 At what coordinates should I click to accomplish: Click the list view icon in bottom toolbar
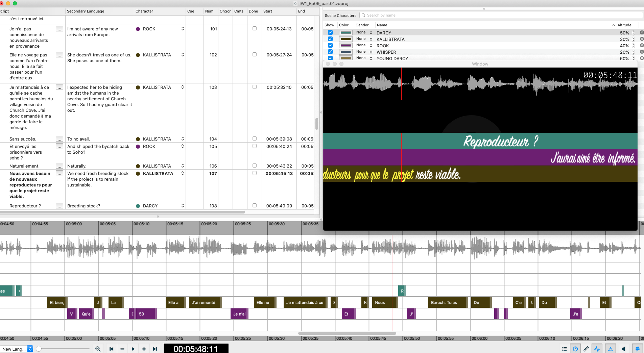(x=564, y=349)
